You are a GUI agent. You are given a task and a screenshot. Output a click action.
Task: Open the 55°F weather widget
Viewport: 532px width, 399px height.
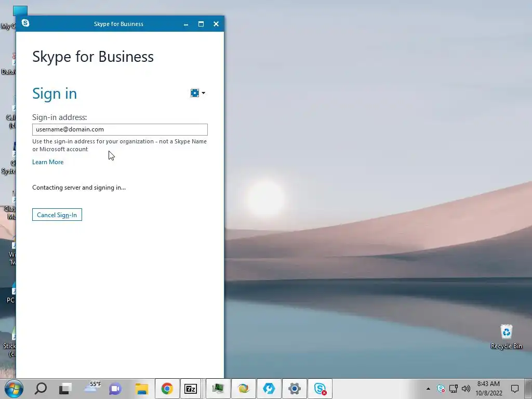pos(92,387)
